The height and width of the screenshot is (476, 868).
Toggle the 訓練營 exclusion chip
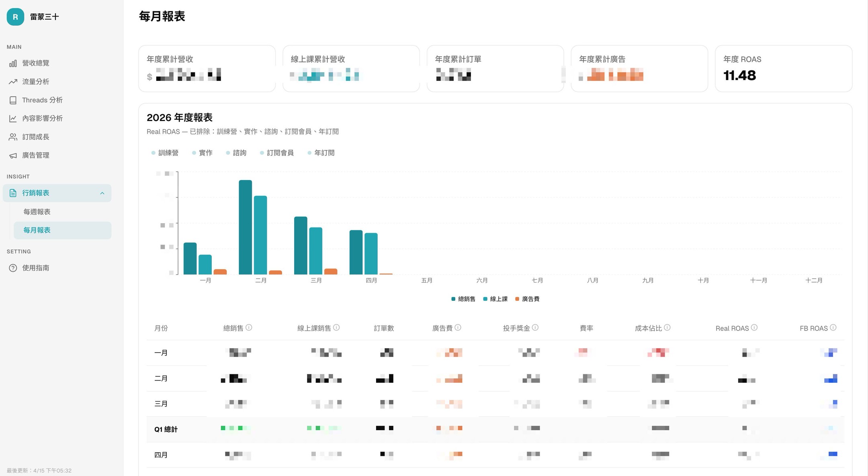tap(165, 153)
